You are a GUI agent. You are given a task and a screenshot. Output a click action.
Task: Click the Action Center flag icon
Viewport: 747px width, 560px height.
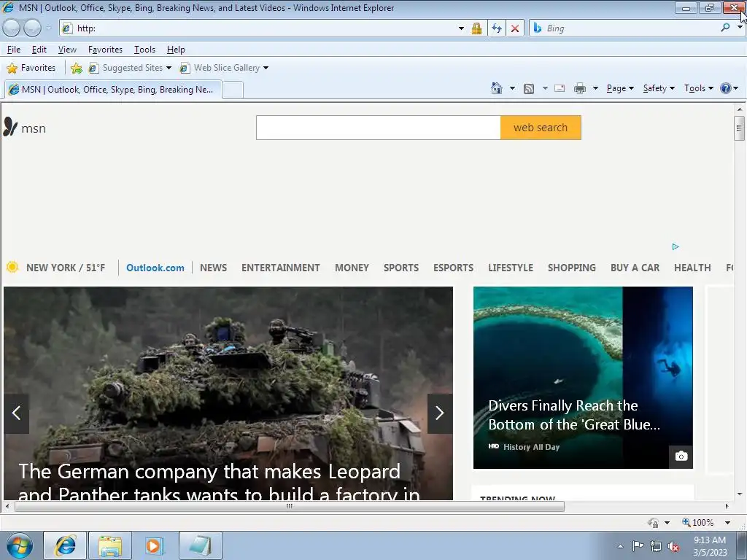(x=638, y=545)
